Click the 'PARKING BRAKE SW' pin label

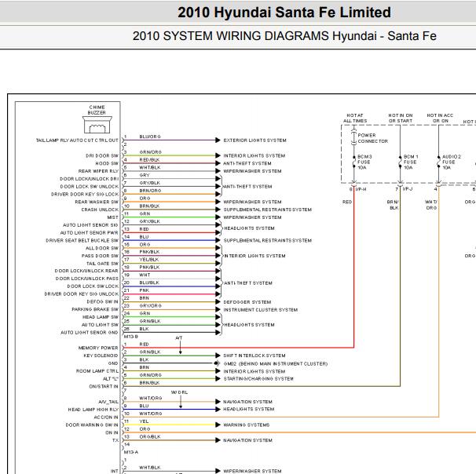[95, 309]
